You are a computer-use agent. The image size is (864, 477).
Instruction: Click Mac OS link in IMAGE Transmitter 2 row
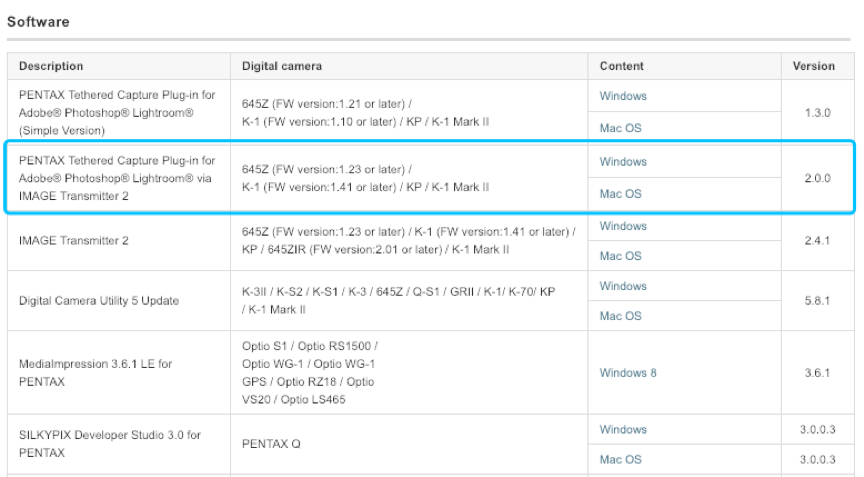[x=620, y=256]
